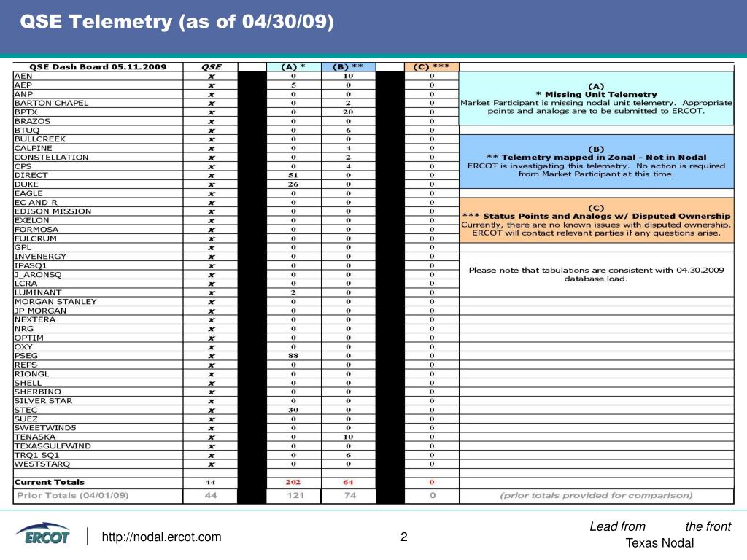Select the AEN row label
This screenshot has height=560, width=747.
click(23, 76)
